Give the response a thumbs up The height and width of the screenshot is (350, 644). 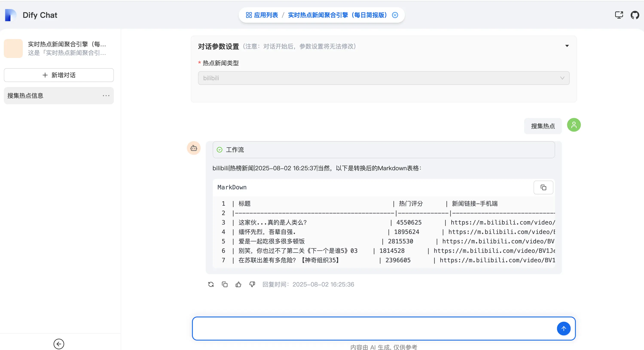point(238,284)
